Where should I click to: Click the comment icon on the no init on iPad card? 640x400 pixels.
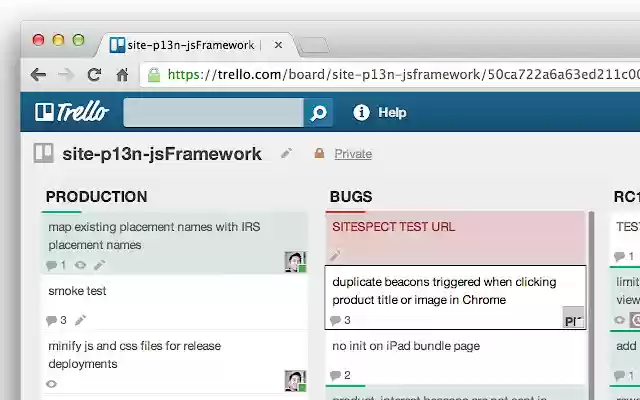click(336, 376)
